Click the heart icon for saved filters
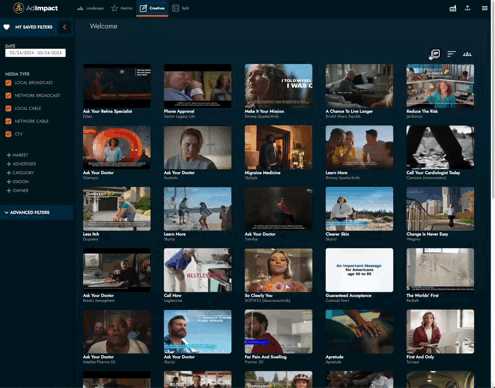 coord(7,27)
